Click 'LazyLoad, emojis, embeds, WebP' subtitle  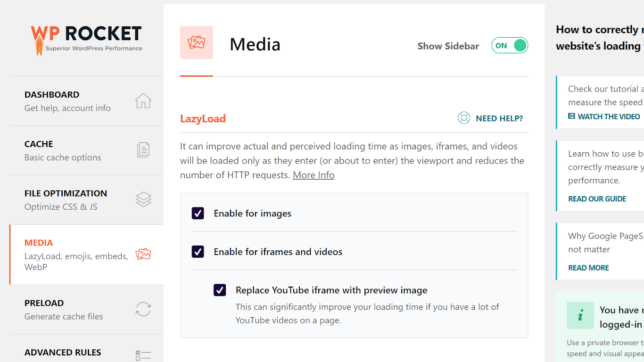pyautogui.click(x=76, y=262)
